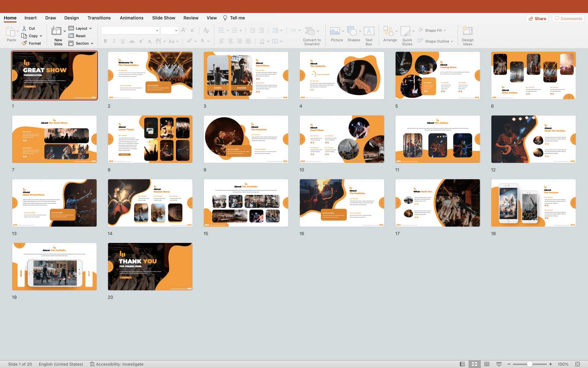Image resolution: width=588 pixels, height=368 pixels.
Task: Switch to Slide Sorter view in status bar
Action: 474,364
